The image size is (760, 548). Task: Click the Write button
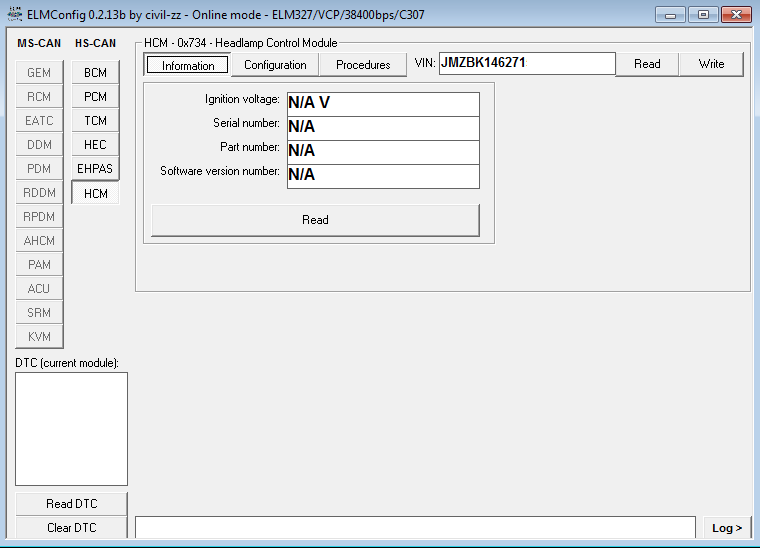click(x=711, y=64)
